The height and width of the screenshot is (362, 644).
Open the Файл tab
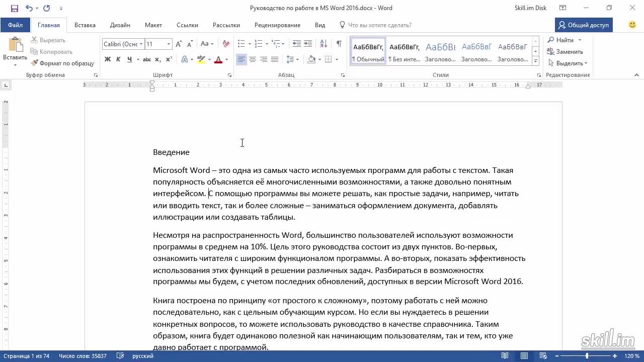(x=15, y=25)
